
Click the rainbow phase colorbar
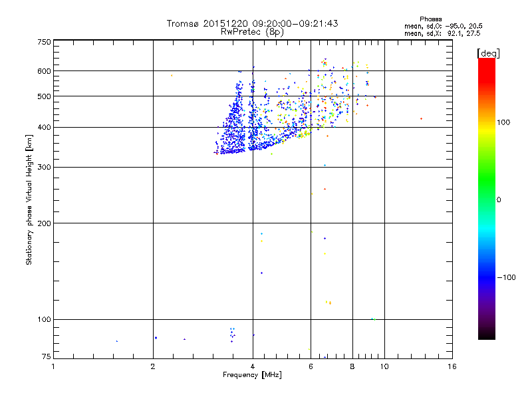487,198
